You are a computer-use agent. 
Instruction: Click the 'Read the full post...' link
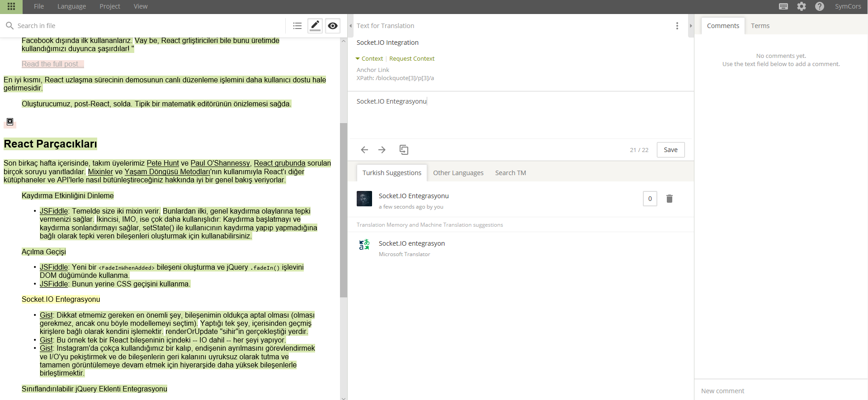click(x=53, y=64)
